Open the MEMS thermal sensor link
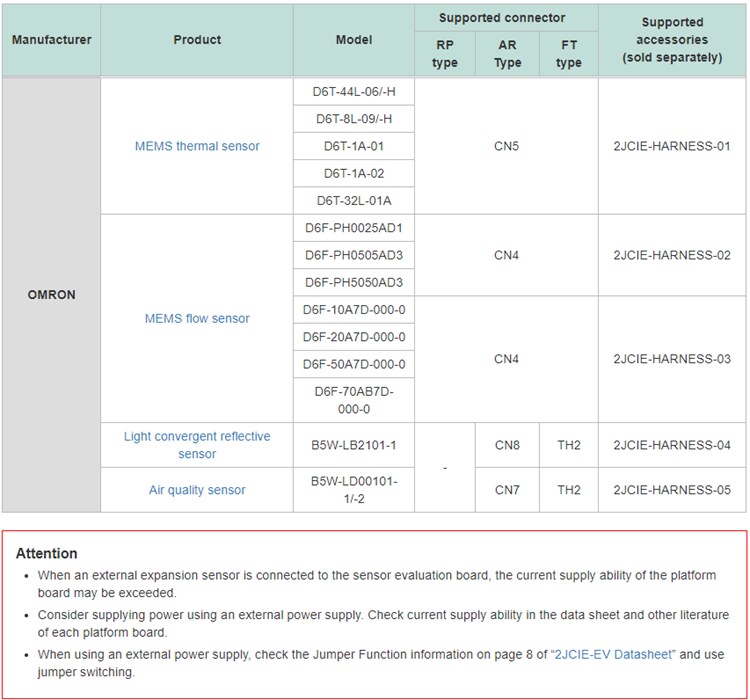This screenshot has width=750, height=700. [x=197, y=146]
